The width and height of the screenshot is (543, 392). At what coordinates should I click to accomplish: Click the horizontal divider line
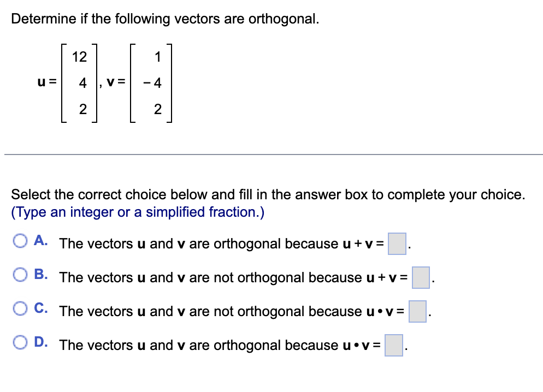click(271, 155)
